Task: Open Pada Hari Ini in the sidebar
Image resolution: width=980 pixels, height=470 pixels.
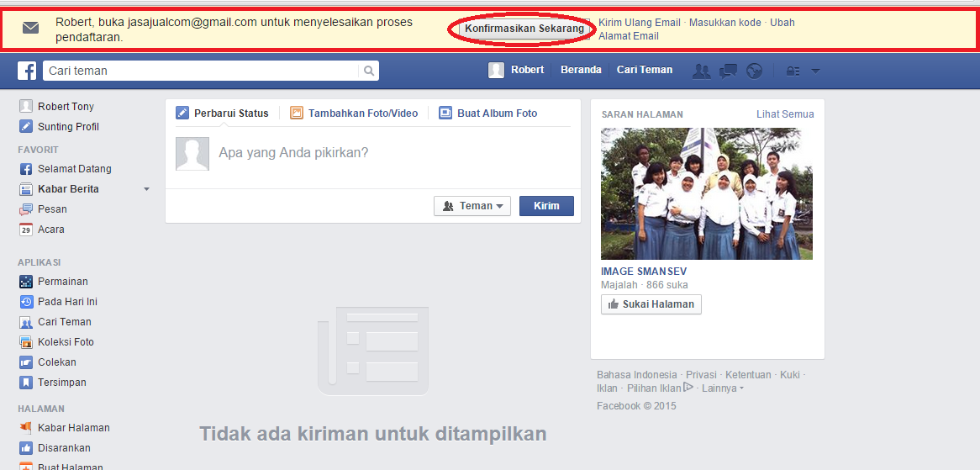Action: 67,302
